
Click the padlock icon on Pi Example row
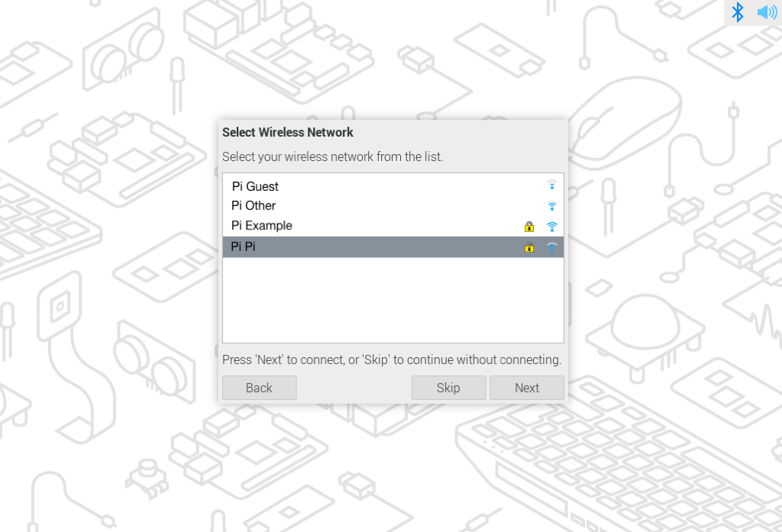click(529, 226)
